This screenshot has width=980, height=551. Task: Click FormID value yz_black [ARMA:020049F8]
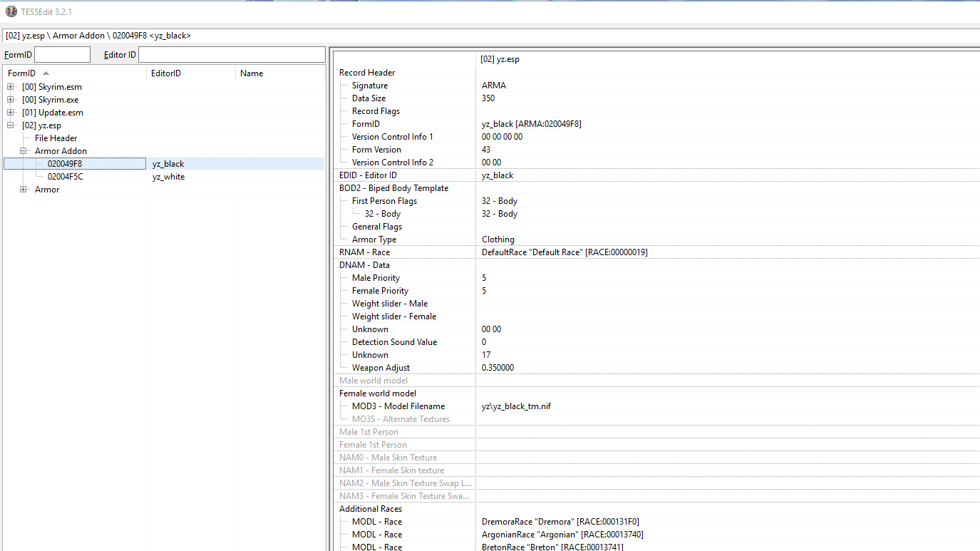pos(532,124)
